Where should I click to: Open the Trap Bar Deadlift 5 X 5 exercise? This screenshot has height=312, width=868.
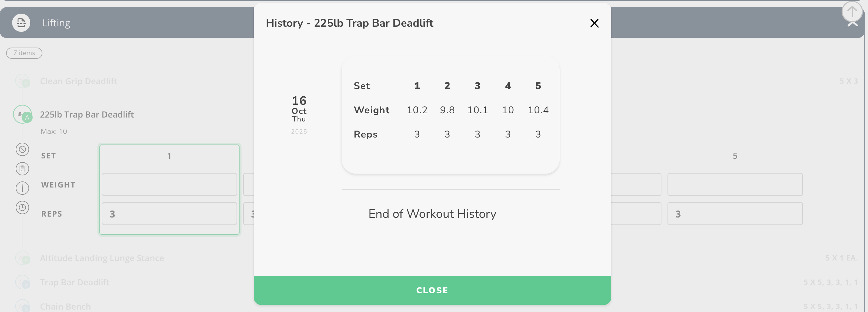click(75, 282)
